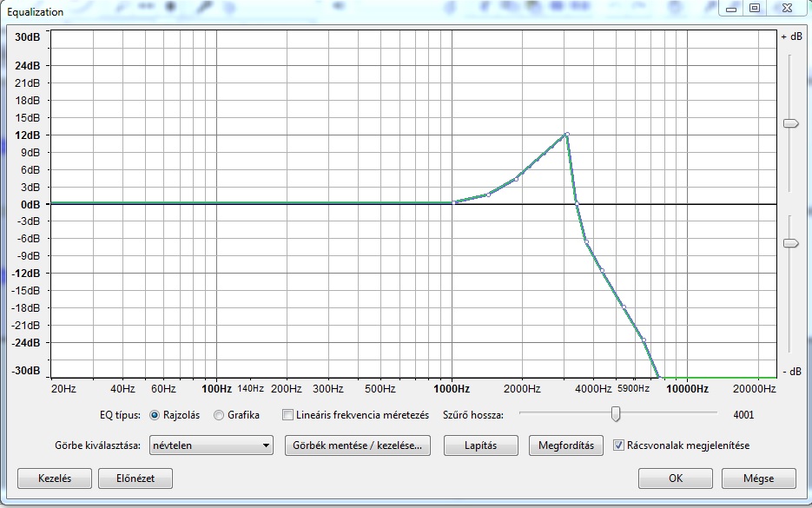Close the Equalization window

coord(787,9)
